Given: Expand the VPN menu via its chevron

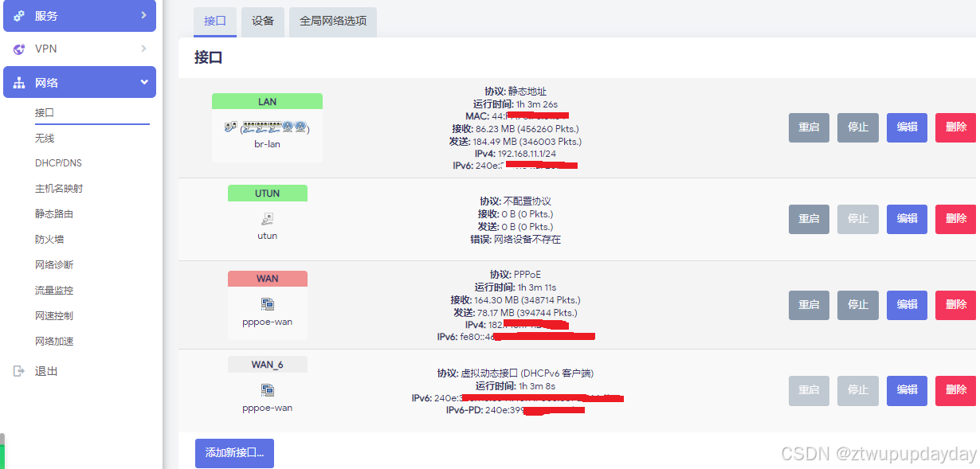Looking at the screenshot, I should [x=144, y=49].
